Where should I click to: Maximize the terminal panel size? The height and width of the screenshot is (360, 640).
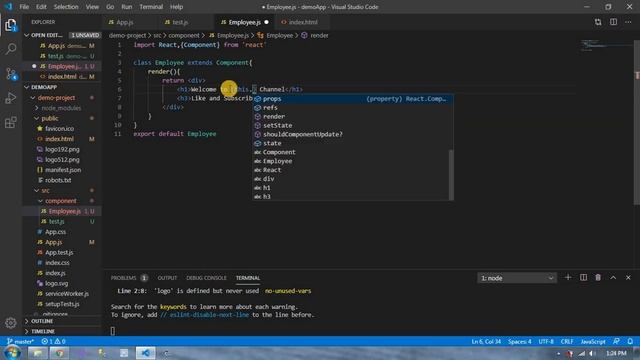(x=613, y=278)
